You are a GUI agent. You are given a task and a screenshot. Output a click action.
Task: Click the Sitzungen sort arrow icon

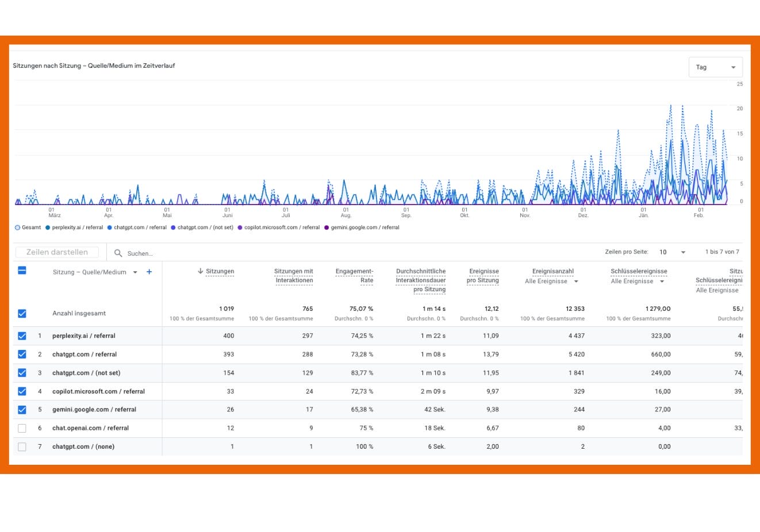point(201,271)
